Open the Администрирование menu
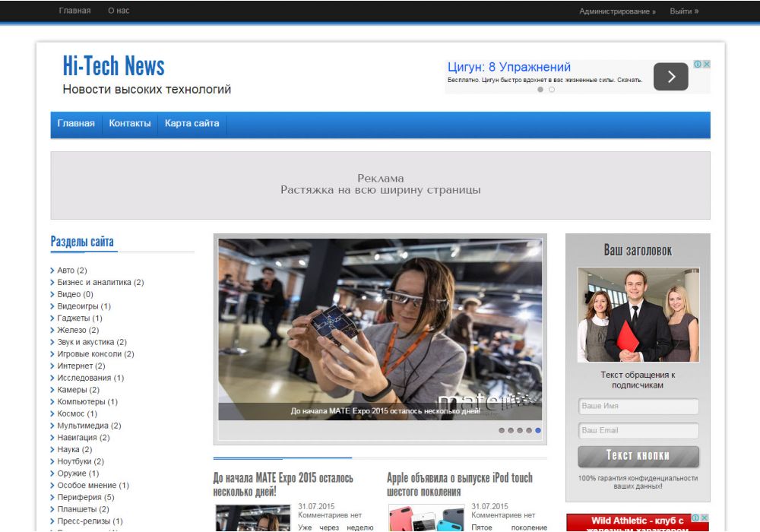Viewport: 760px width, 532px height. pyautogui.click(x=617, y=11)
